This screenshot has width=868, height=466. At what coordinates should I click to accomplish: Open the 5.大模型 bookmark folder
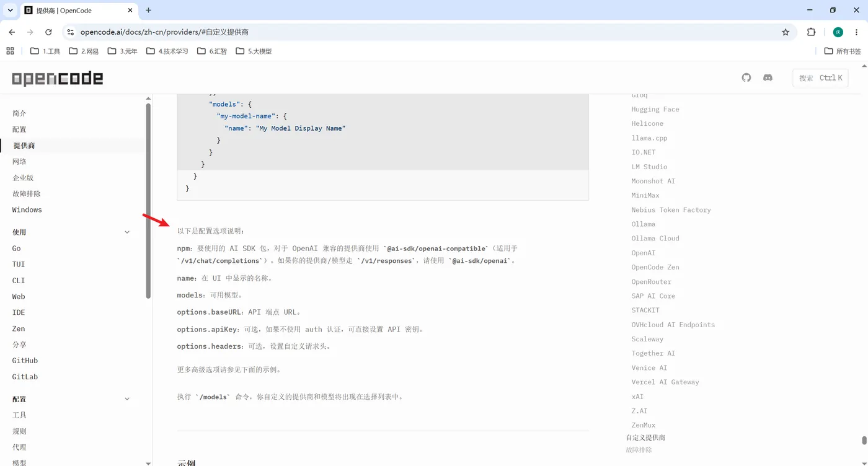pyautogui.click(x=254, y=51)
